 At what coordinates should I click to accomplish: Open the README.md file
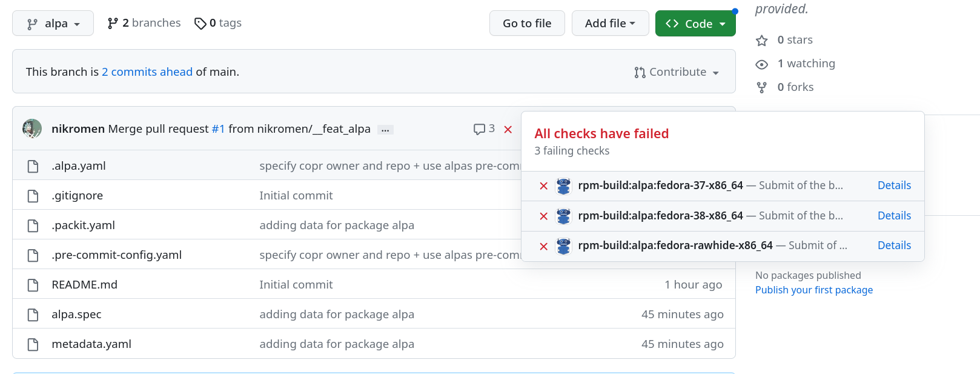pyautogui.click(x=85, y=284)
